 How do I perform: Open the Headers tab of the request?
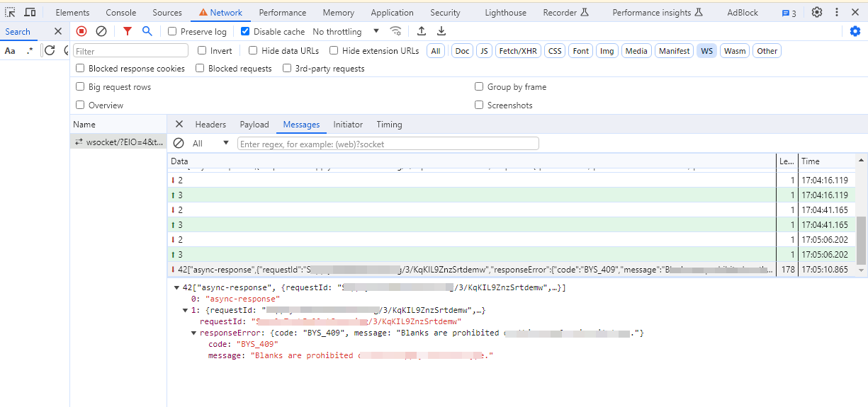tap(210, 125)
